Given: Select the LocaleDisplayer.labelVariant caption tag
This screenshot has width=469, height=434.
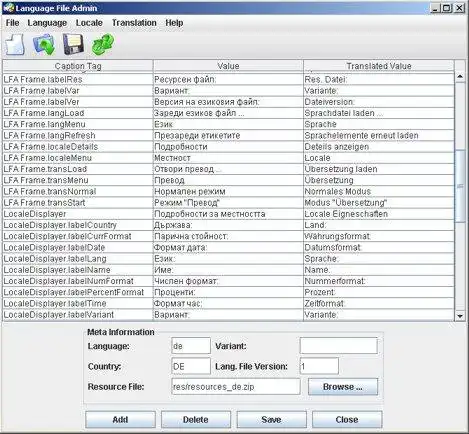Looking at the screenshot, I should [x=58, y=315].
